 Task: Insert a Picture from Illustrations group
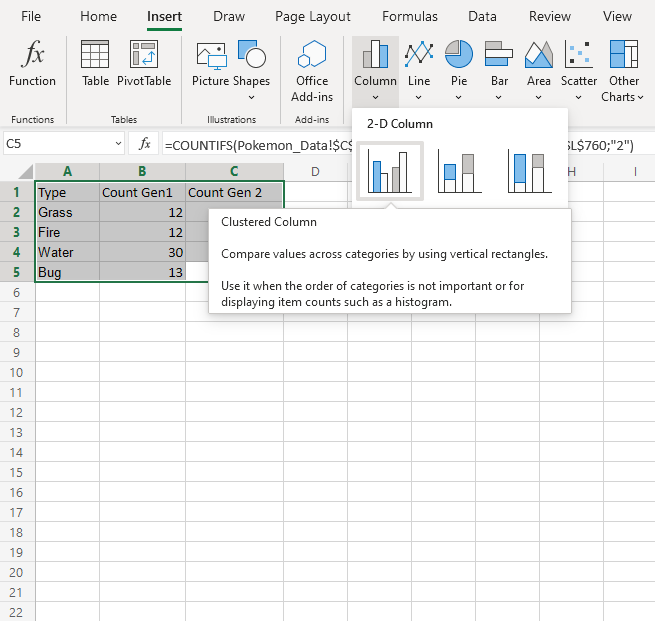click(211, 64)
